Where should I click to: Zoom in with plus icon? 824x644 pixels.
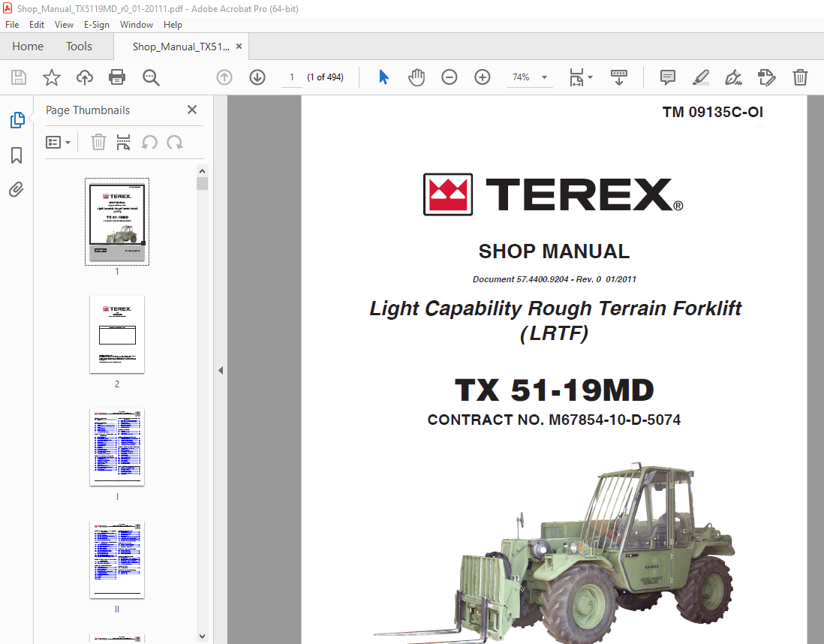pos(482,77)
